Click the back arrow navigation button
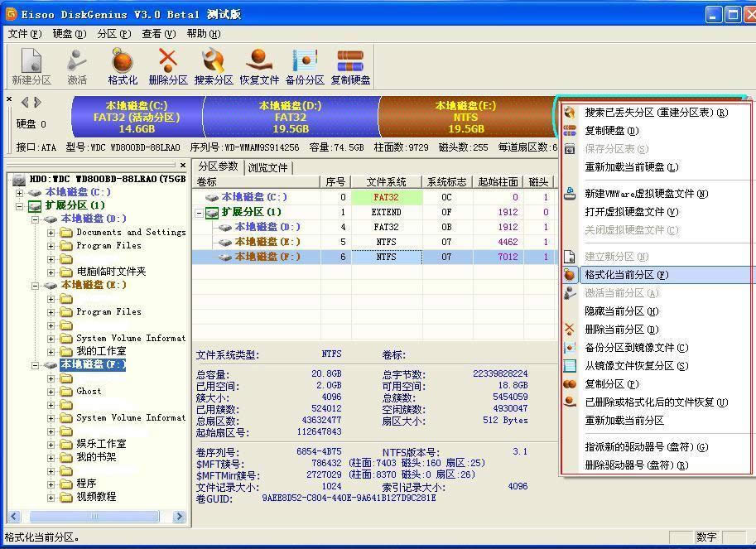 pyautogui.click(x=24, y=103)
